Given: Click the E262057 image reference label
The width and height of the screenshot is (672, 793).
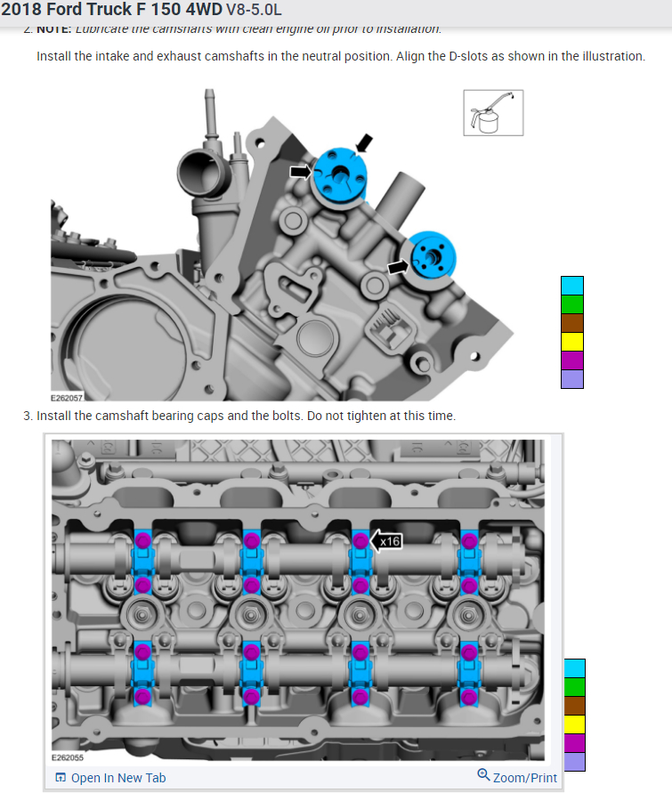Looking at the screenshot, I should click(67, 398).
